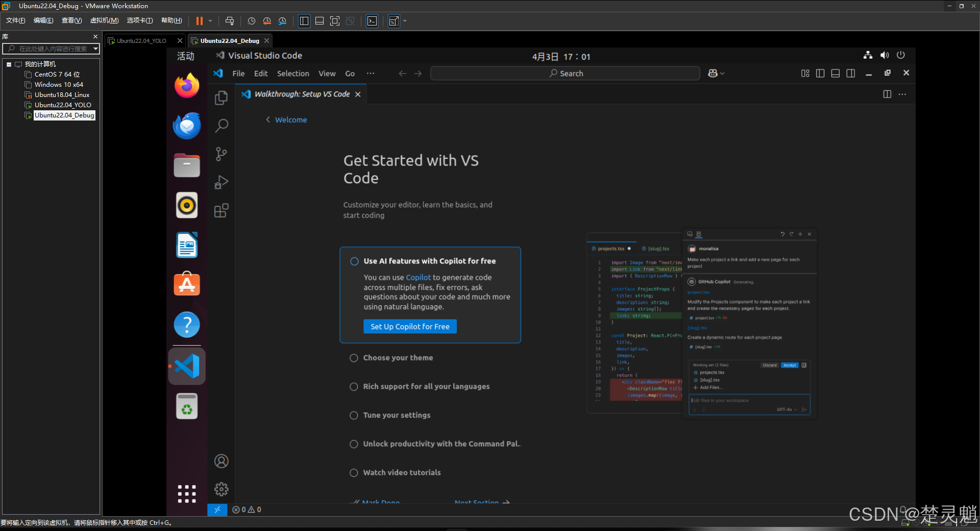
Task: Open the Extensions view
Action: [x=221, y=210]
